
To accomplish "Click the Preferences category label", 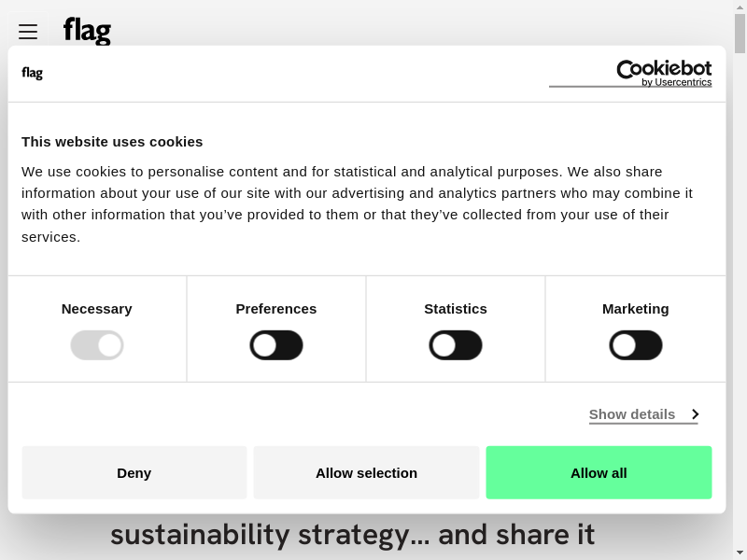I will tap(276, 309).
